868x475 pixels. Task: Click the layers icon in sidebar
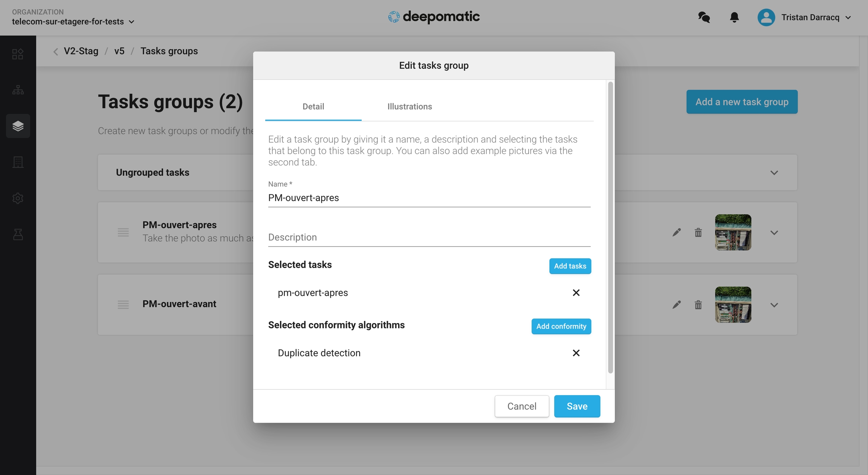[x=18, y=126]
